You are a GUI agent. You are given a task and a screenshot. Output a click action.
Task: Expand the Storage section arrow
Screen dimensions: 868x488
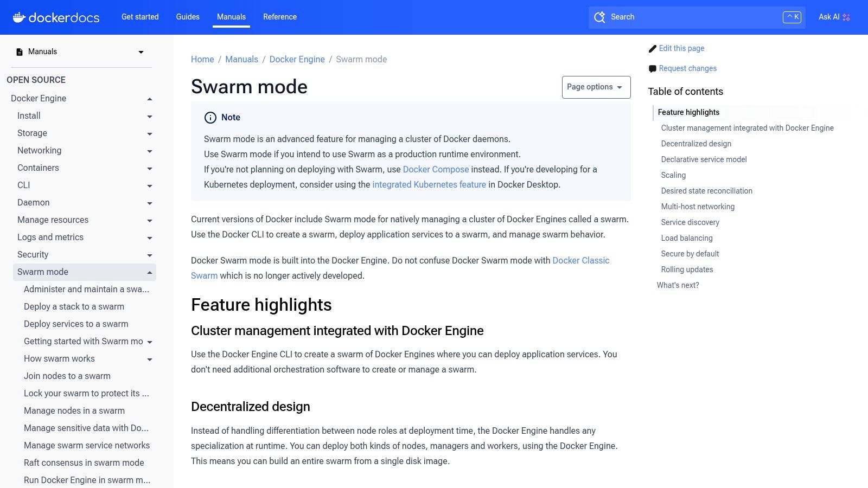pos(150,133)
